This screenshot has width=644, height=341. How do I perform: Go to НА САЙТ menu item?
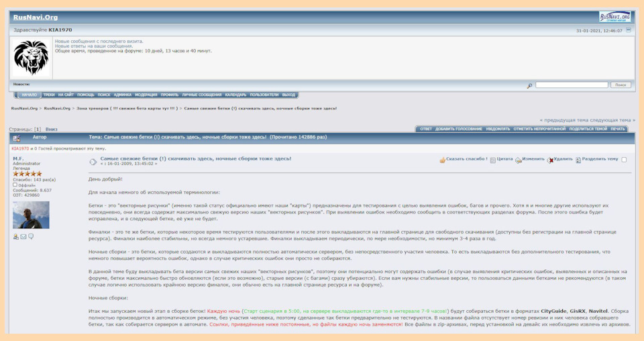pos(66,95)
